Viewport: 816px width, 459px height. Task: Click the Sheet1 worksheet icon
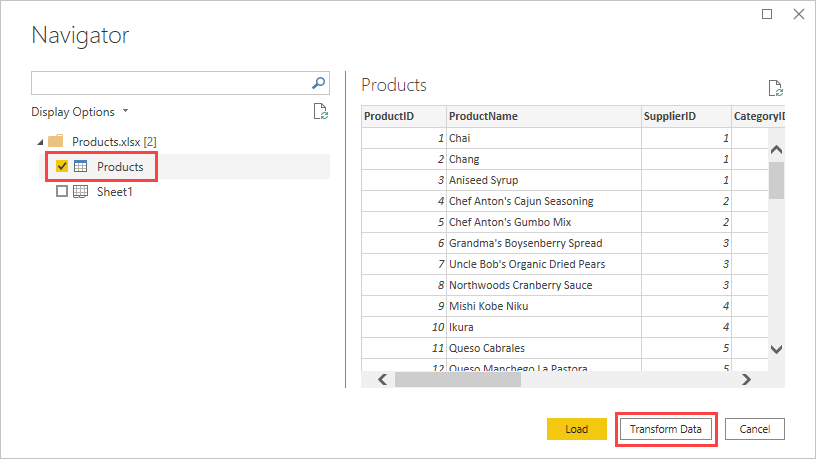click(x=81, y=191)
